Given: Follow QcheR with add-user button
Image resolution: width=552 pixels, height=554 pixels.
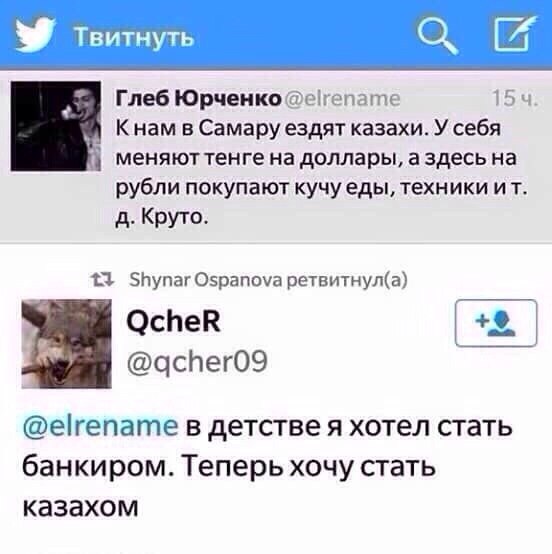Looking at the screenshot, I should tap(496, 323).
